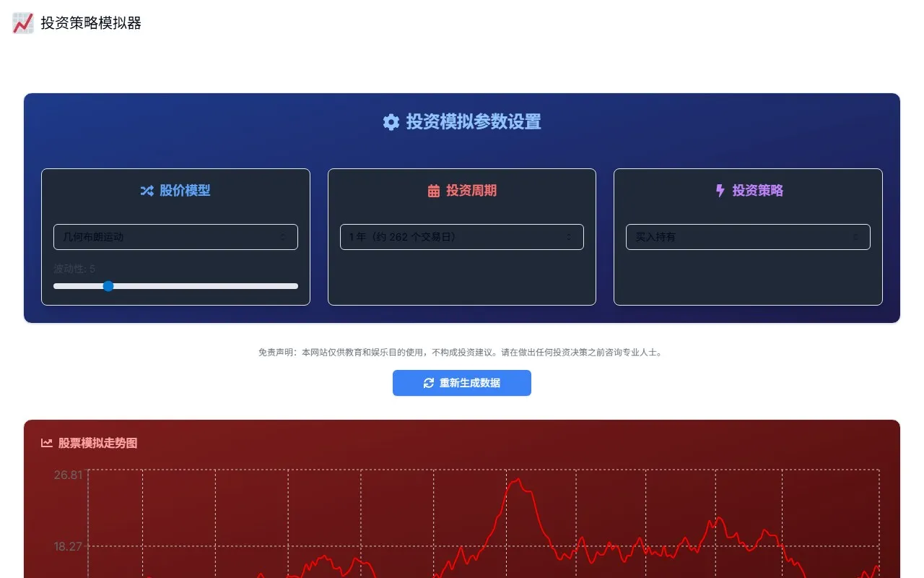Open the 投资周期 dropdown showing 1年
Viewport: 924px width, 578px height.
pyautogui.click(x=461, y=236)
